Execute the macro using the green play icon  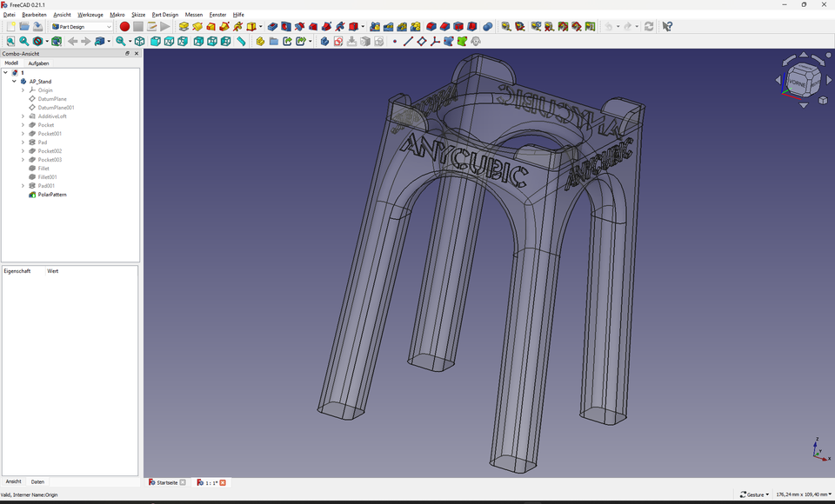coord(165,27)
